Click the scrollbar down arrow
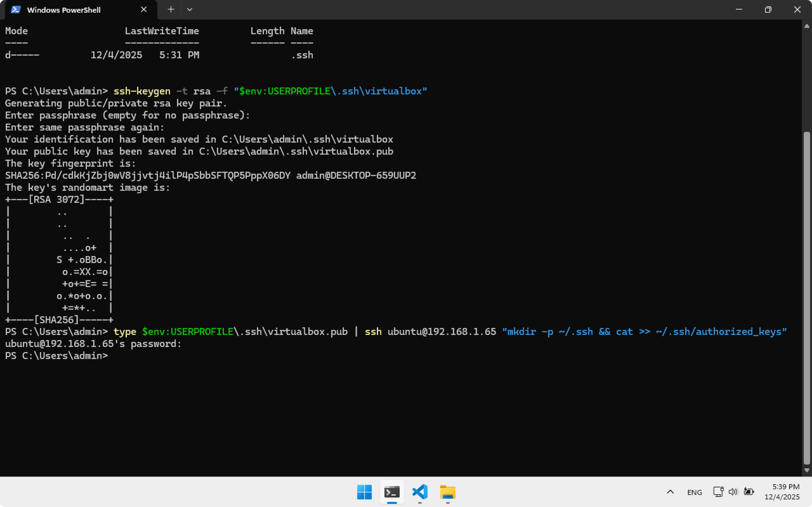Image resolution: width=812 pixels, height=507 pixels. (807, 470)
